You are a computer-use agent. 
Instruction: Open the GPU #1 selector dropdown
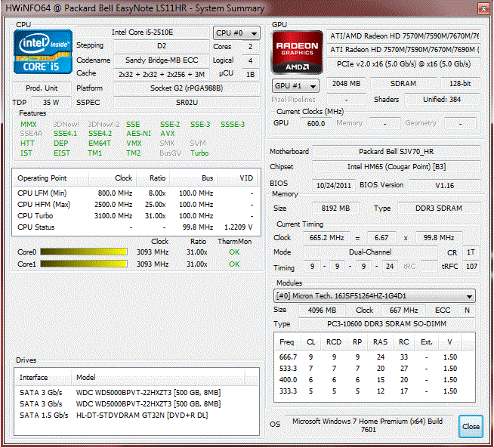[x=295, y=85]
